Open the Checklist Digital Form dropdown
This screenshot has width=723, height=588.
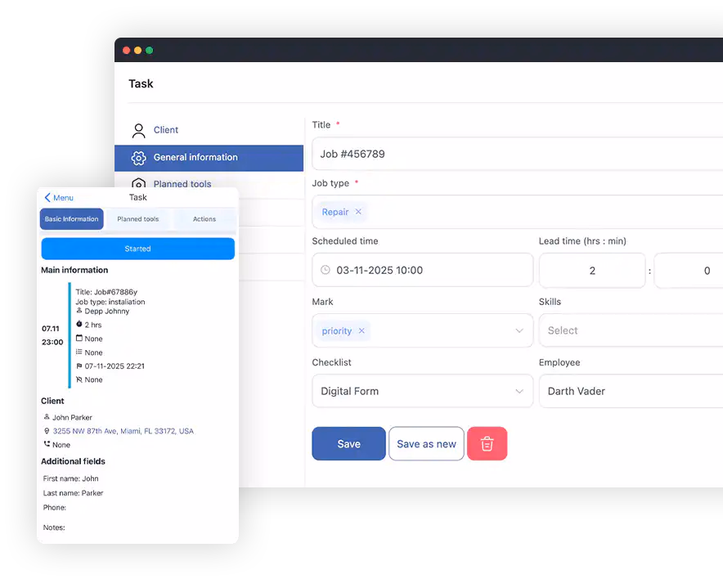(519, 392)
